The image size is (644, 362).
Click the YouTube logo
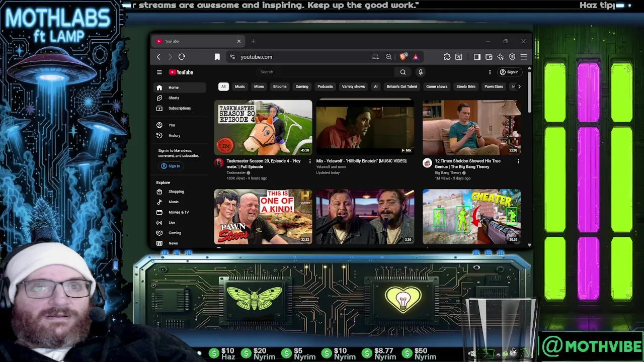point(181,72)
